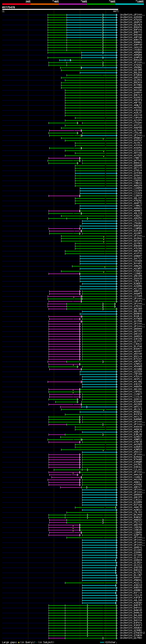Click the white query sequence bar

(x=60, y=10)
